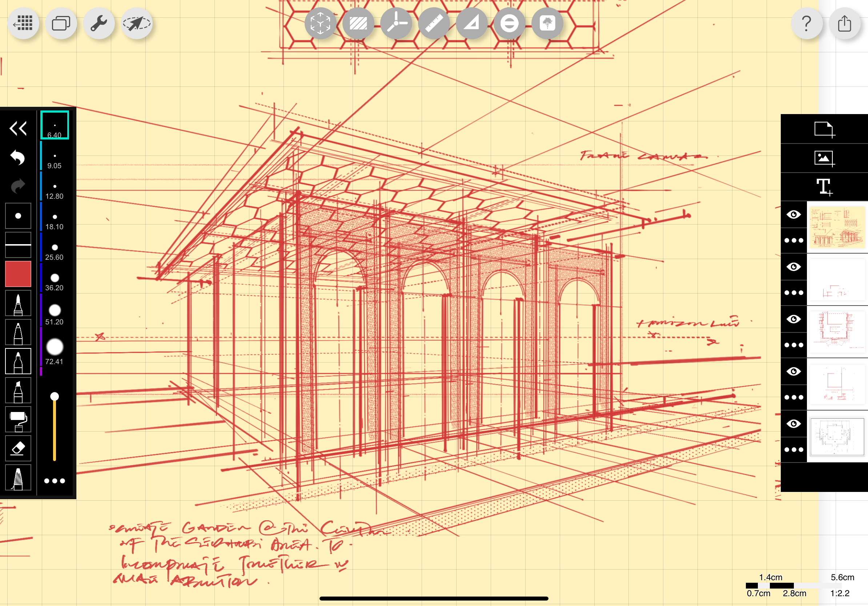Open options for the fourth layer
Image resolution: width=868 pixels, height=606 pixels.
[793, 397]
